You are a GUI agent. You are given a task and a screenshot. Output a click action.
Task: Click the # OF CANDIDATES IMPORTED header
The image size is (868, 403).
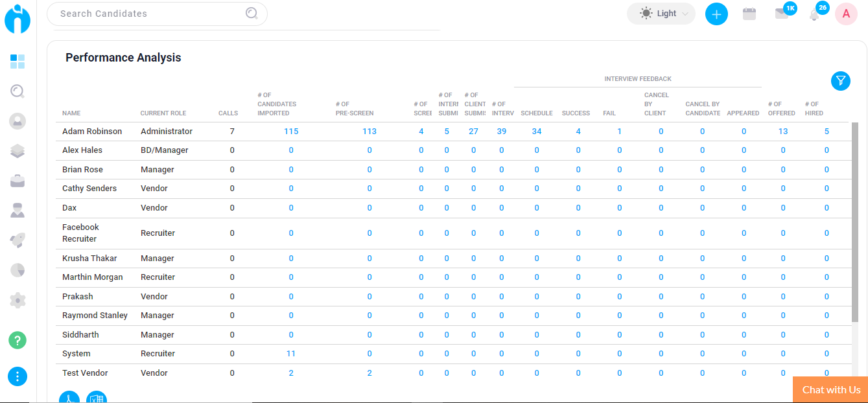point(277,104)
